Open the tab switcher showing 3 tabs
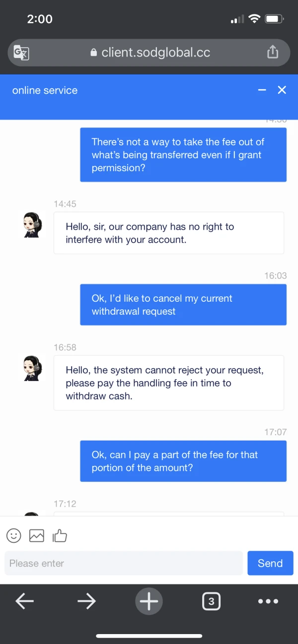 click(x=211, y=601)
